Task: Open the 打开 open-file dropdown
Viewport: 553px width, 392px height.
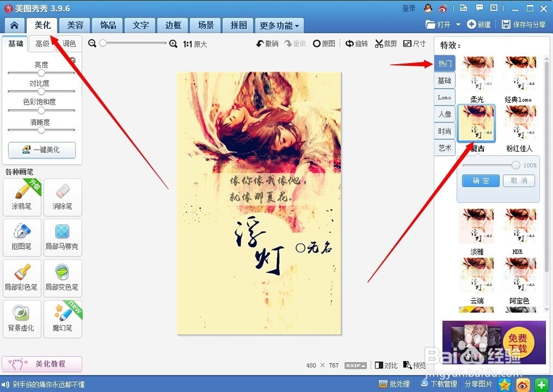Action: click(x=444, y=25)
